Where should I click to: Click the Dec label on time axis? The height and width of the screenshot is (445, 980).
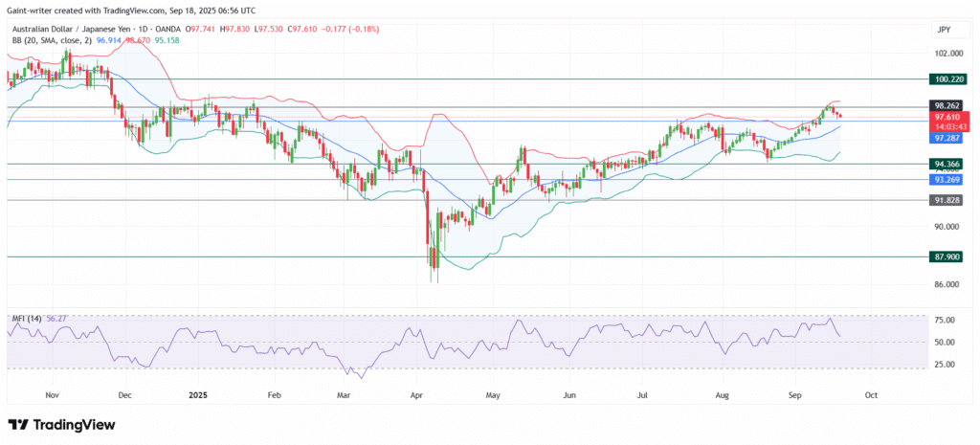[x=125, y=395]
